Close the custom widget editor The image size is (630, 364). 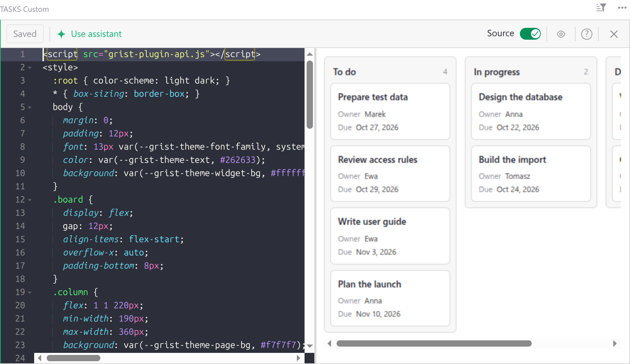click(614, 34)
